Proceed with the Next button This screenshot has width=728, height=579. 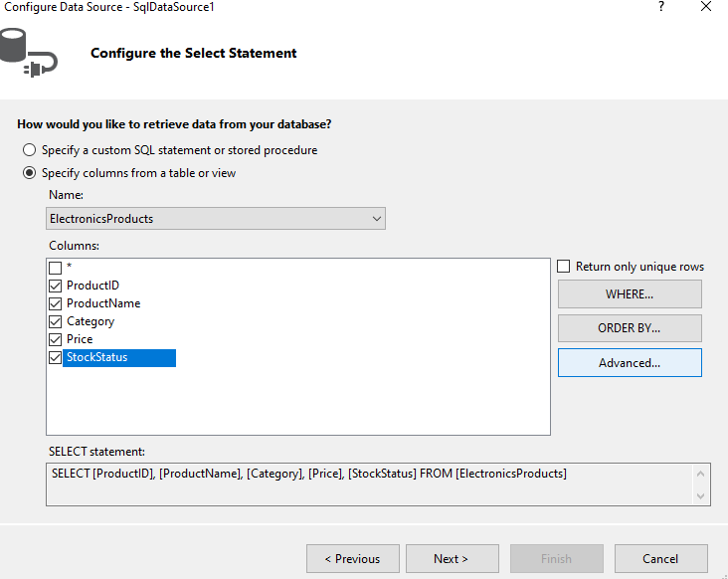(453, 558)
